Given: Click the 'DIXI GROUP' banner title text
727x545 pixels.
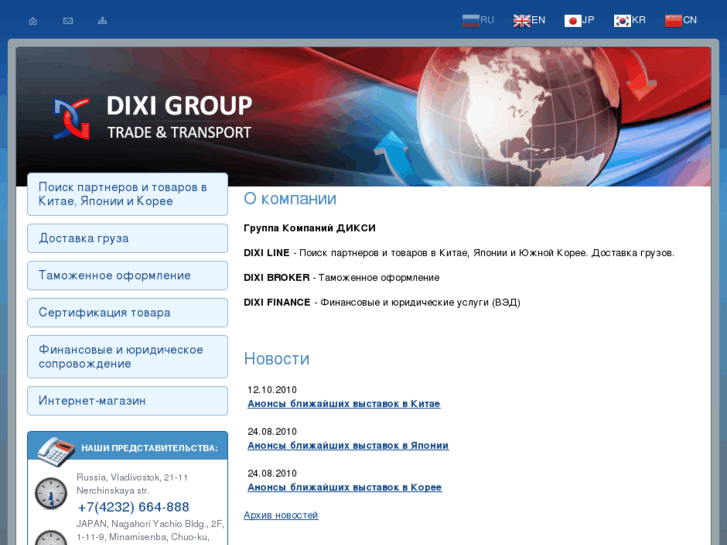Looking at the screenshot, I should 179,106.
